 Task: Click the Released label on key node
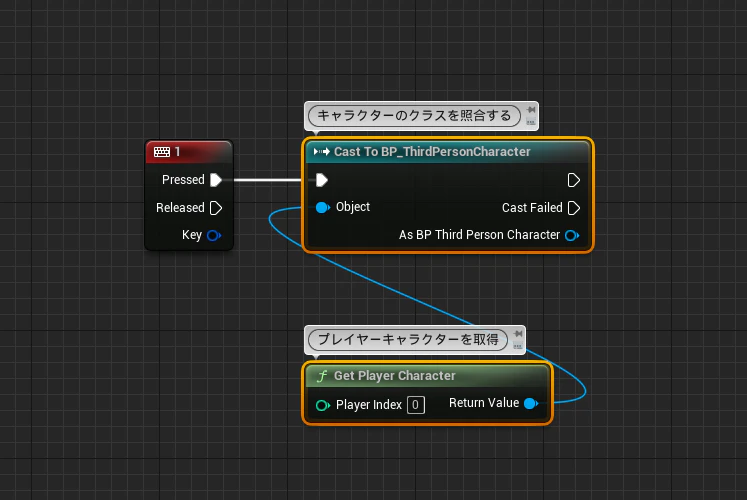tap(180, 208)
